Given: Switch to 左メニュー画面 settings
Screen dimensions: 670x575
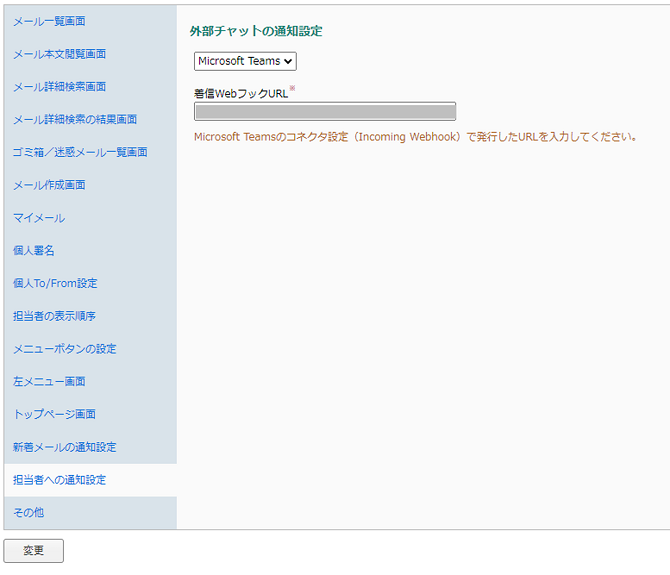Looking at the screenshot, I should coord(49,382).
